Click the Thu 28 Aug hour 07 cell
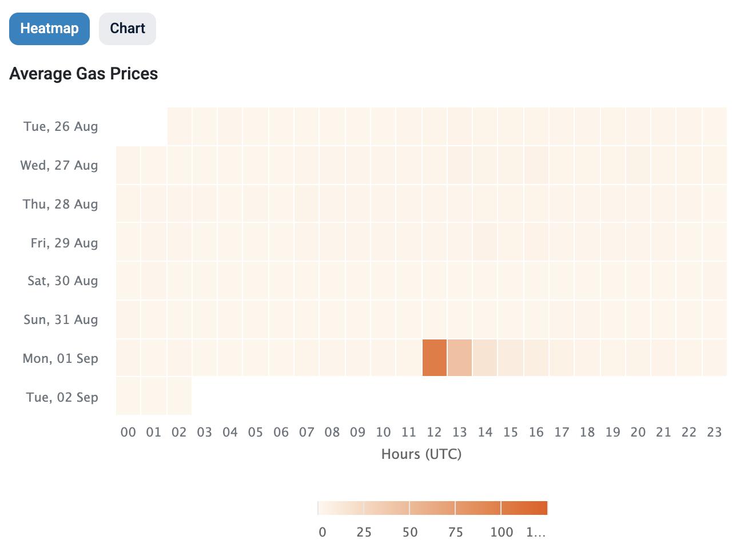The width and height of the screenshot is (748, 560). click(307, 203)
